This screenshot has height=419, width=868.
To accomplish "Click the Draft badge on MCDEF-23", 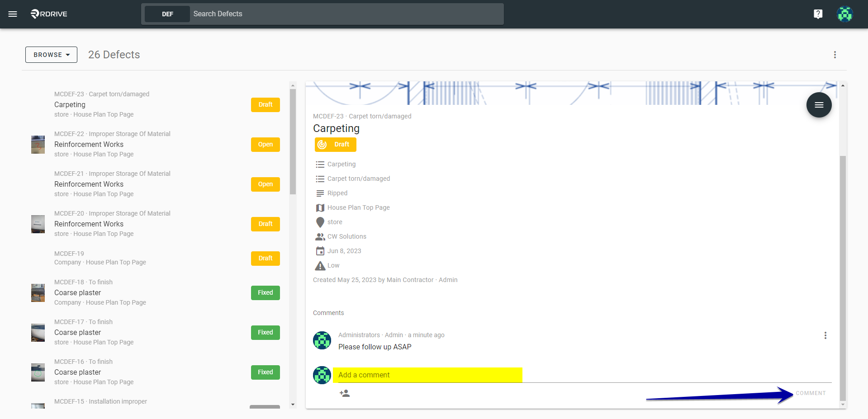I will [x=266, y=105].
